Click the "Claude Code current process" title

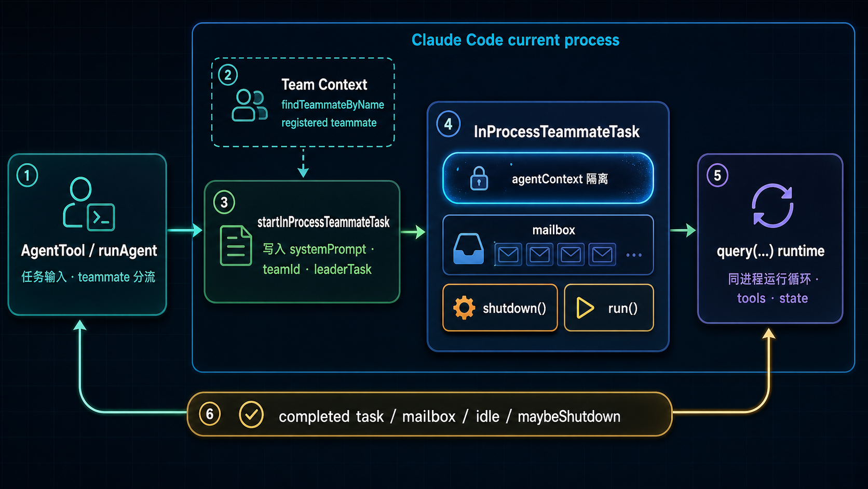point(516,40)
